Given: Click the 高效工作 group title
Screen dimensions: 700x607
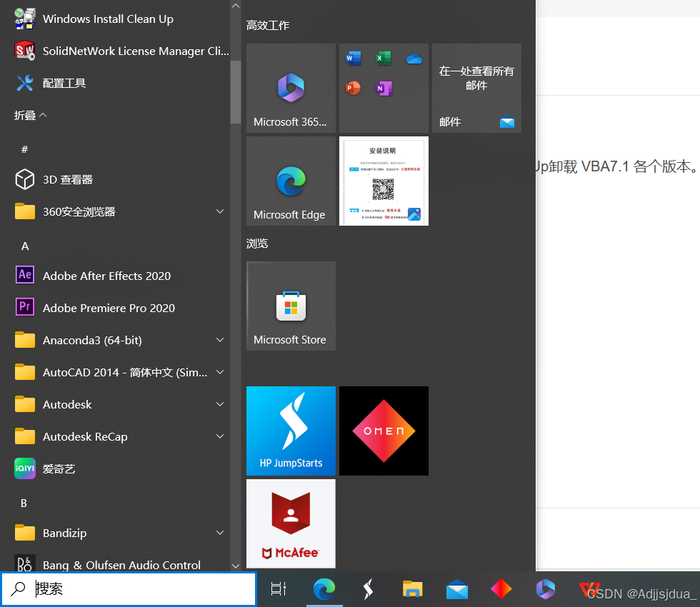Looking at the screenshot, I should click(268, 26).
